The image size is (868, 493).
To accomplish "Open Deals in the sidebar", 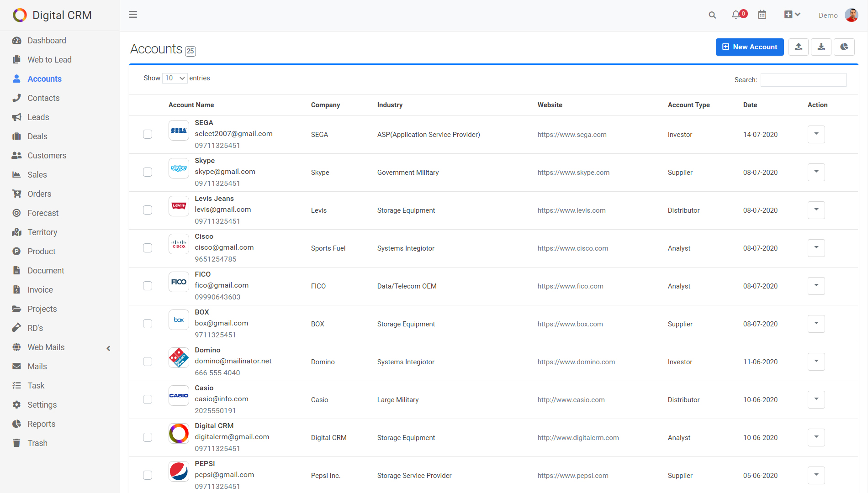I will [x=37, y=136].
